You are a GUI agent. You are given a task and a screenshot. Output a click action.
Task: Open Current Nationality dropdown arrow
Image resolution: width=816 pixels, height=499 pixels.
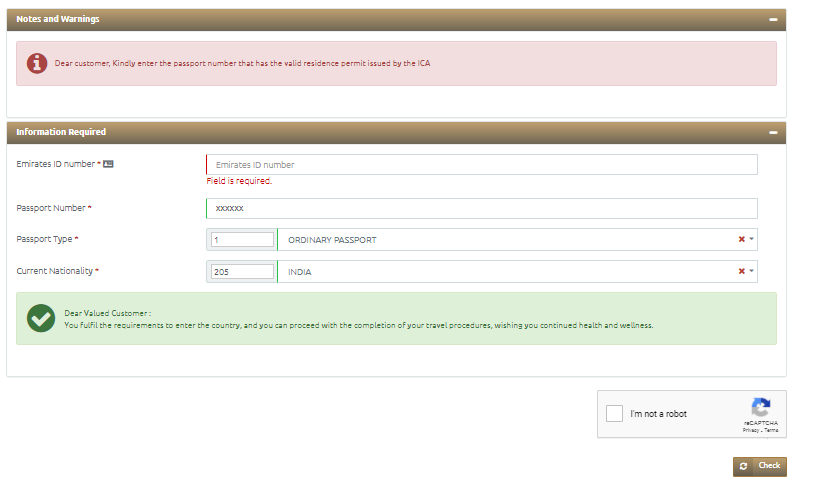[x=751, y=271]
